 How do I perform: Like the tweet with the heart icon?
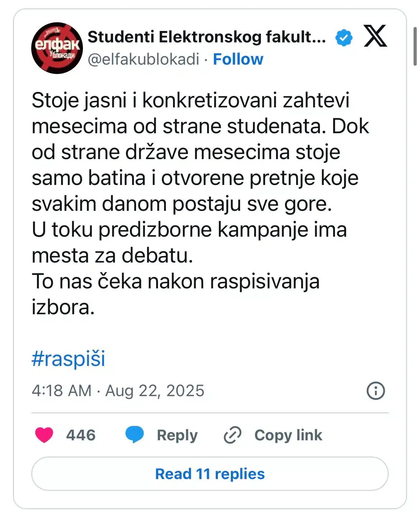(x=44, y=435)
